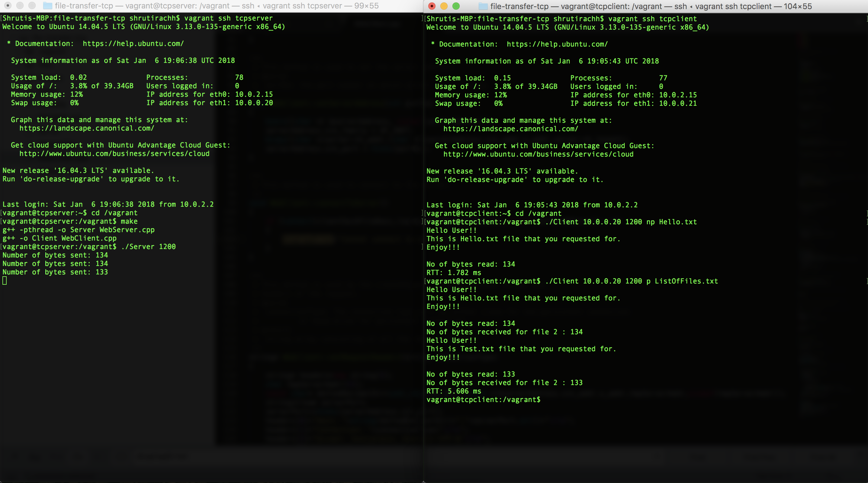Viewport: 868px width, 483px height.
Task: Click the './Server 1200' command line
Action: pyautogui.click(x=89, y=247)
